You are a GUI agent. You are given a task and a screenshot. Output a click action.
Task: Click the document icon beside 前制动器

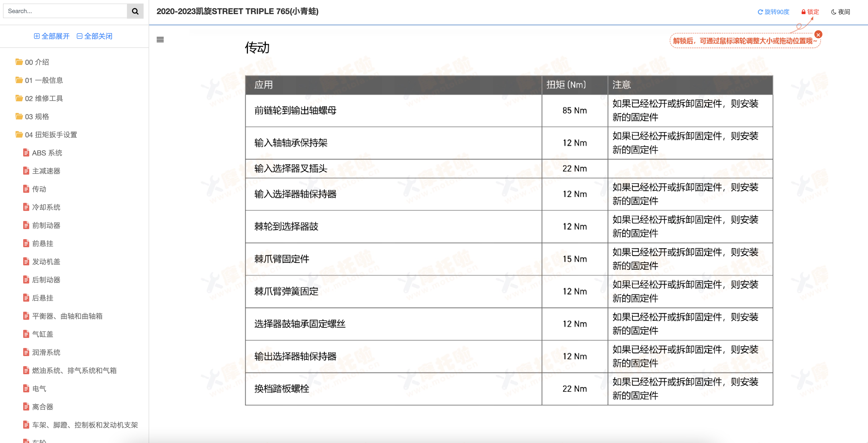coord(26,225)
